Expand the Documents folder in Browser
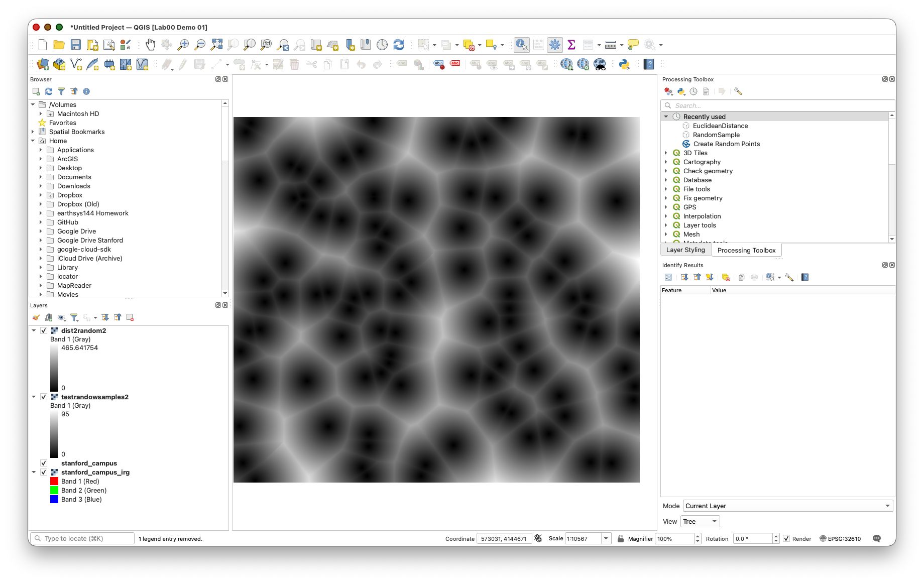Screen dimensions: 924x583 coord(41,177)
